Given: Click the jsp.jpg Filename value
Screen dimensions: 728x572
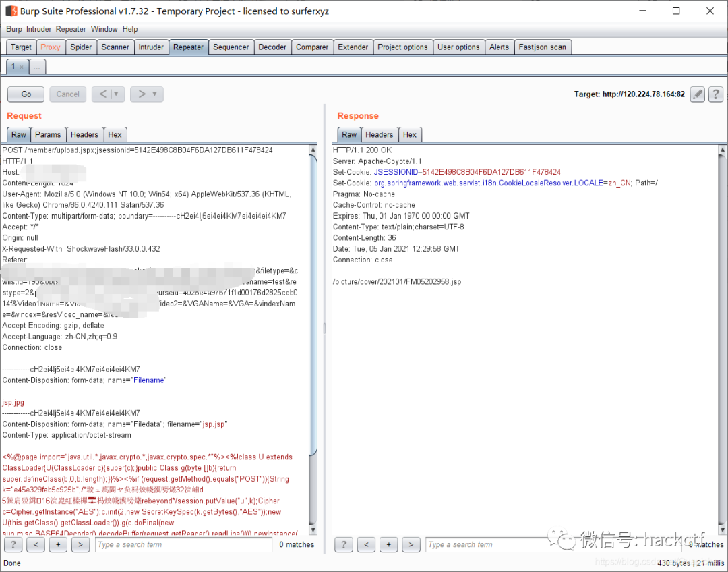Looking at the screenshot, I should click(13, 403).
